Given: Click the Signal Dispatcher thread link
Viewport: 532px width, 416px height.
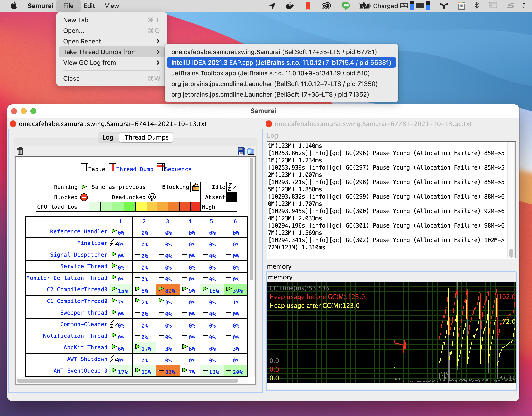Looking at the screenshot, I should pos(79,255).
